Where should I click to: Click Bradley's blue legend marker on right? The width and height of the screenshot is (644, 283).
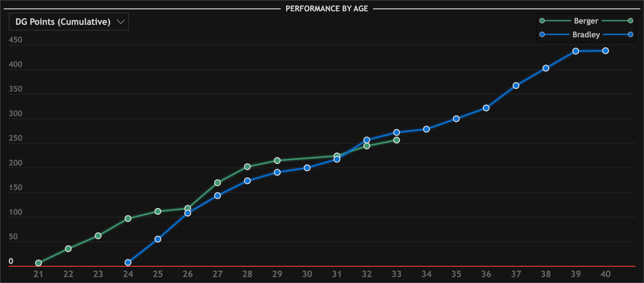pos(630,34)
